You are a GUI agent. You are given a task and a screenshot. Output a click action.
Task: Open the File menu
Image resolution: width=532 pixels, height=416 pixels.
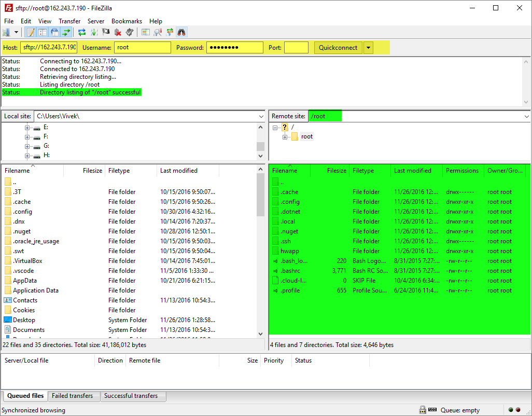(9, 21)
